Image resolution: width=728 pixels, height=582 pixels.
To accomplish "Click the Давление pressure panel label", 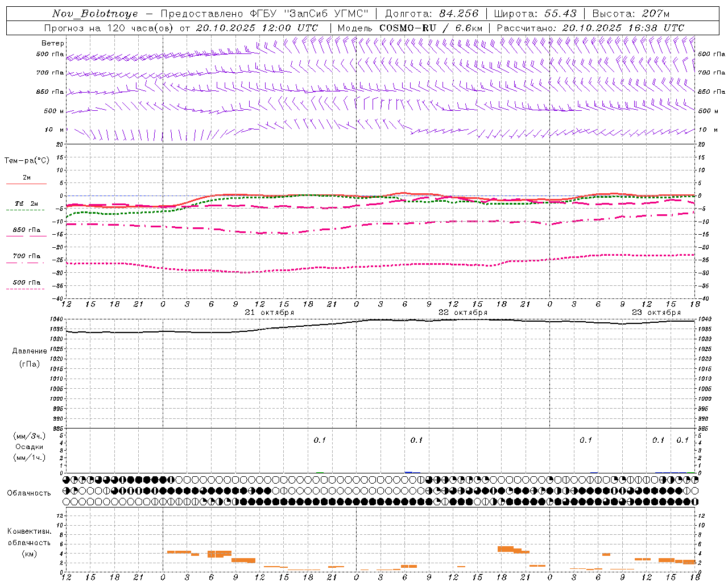I will coord(30,351).
